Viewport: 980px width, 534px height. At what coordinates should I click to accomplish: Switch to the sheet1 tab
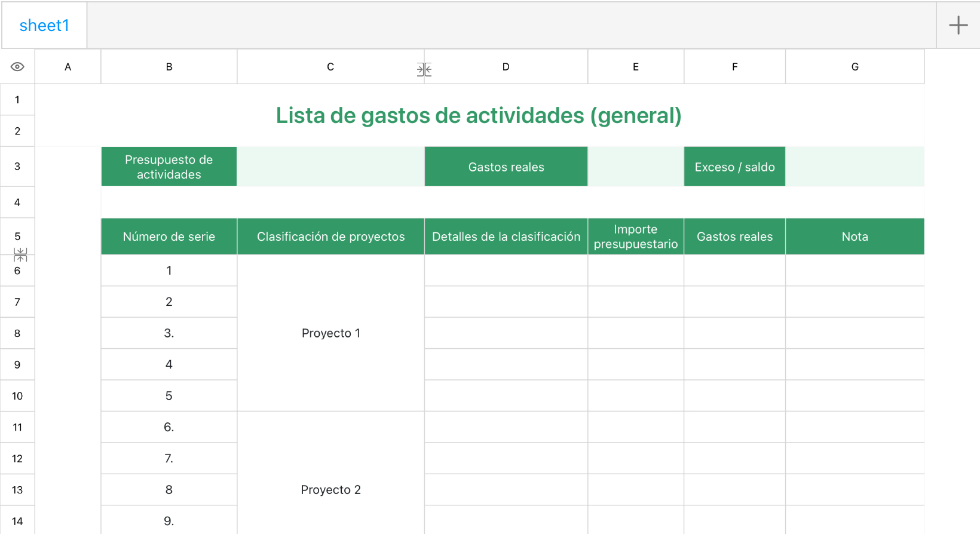(44, 25)
